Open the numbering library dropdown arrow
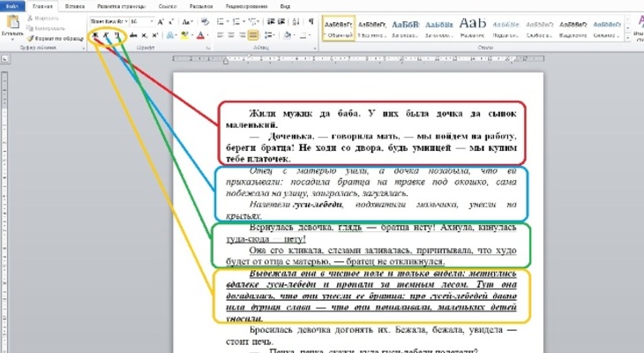Screen dimensions: 644x353 coord(243,22)
